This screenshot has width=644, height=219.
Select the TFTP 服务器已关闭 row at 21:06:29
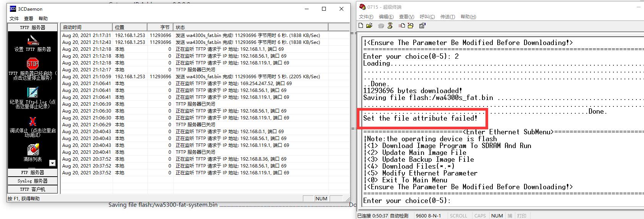point(205,125)
